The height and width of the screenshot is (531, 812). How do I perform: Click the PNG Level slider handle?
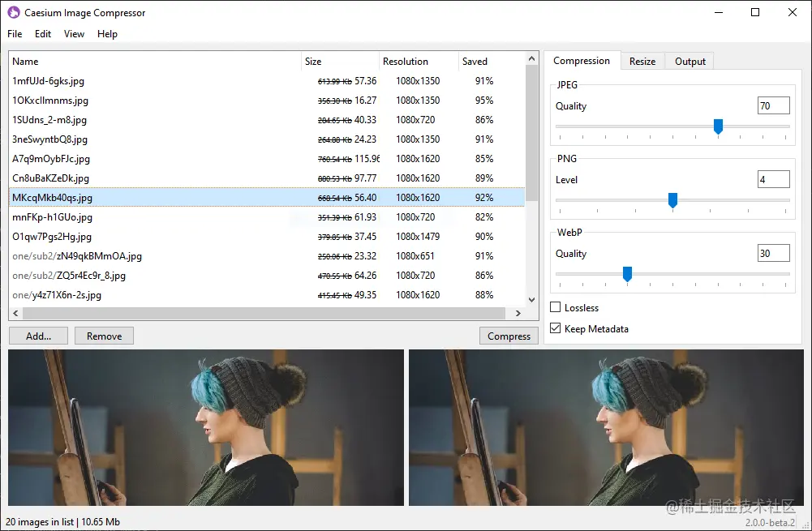pos(672,199)
